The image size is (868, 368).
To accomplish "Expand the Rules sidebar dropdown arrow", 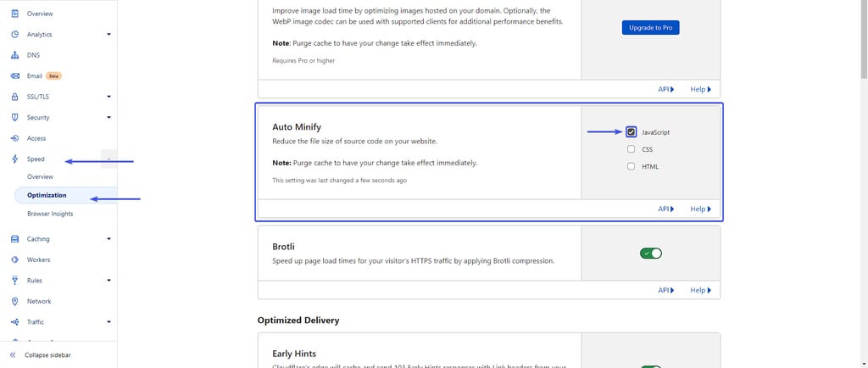I will point(109,281).
